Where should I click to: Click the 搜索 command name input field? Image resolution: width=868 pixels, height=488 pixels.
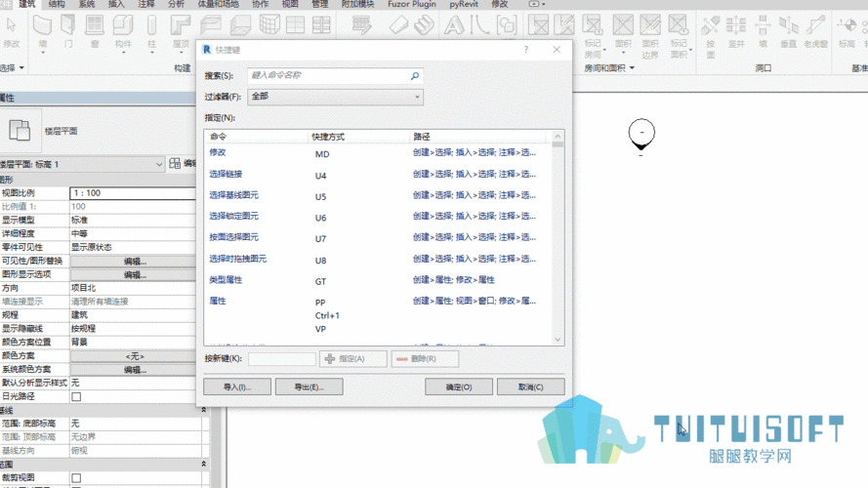327,75
